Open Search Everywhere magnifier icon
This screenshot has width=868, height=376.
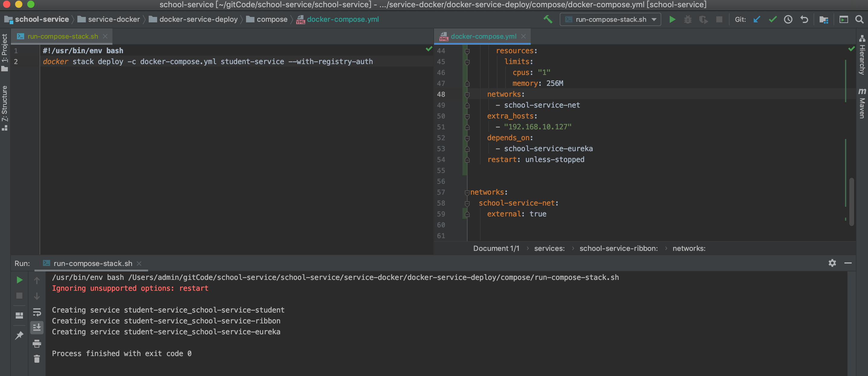point(860,20)
